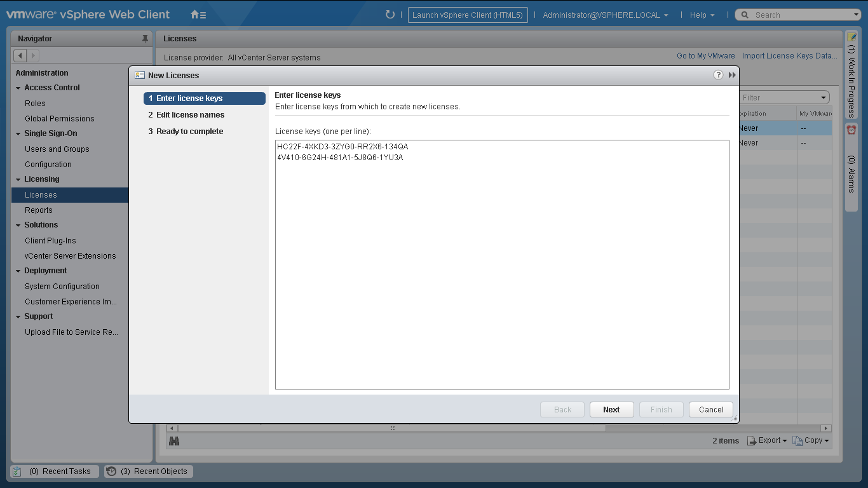Click the Next button
This screenshot has height=488, width=868.
[611, 410]
